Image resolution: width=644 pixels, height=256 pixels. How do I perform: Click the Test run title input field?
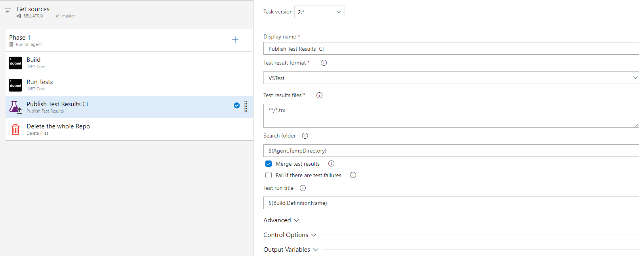click(451, 203)
